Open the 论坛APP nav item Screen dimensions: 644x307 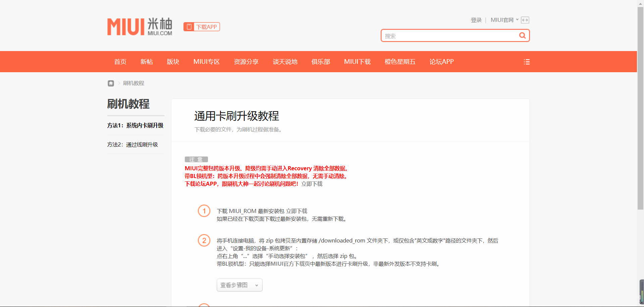(x=441, y=62)
